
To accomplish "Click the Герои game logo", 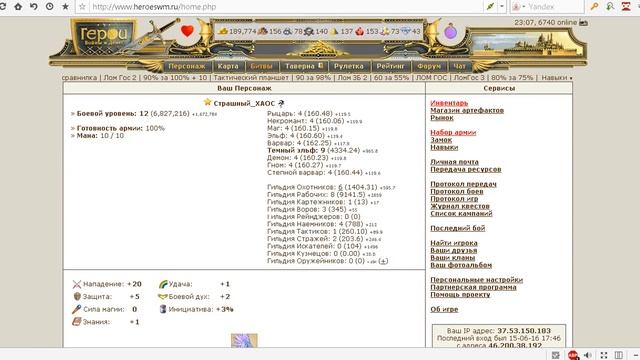I will click(103, 35).
